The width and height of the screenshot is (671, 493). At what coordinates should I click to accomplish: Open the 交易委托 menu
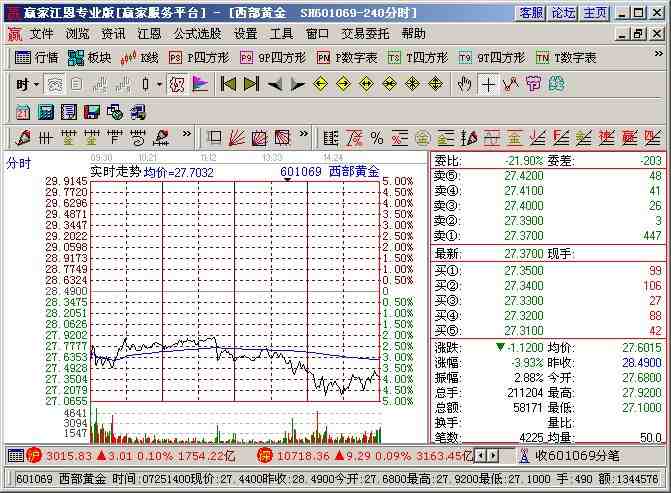pyautogui.click(x=365, y=33)
